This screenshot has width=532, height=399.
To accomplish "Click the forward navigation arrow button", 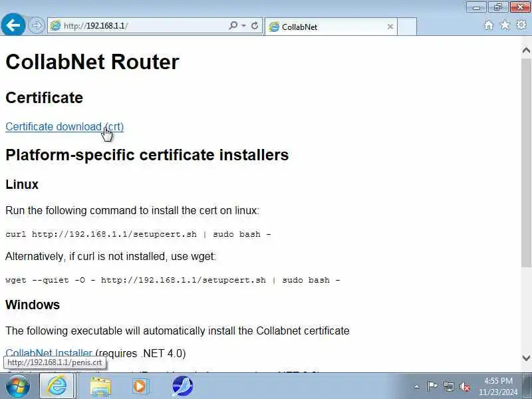I will coord(36,25).
